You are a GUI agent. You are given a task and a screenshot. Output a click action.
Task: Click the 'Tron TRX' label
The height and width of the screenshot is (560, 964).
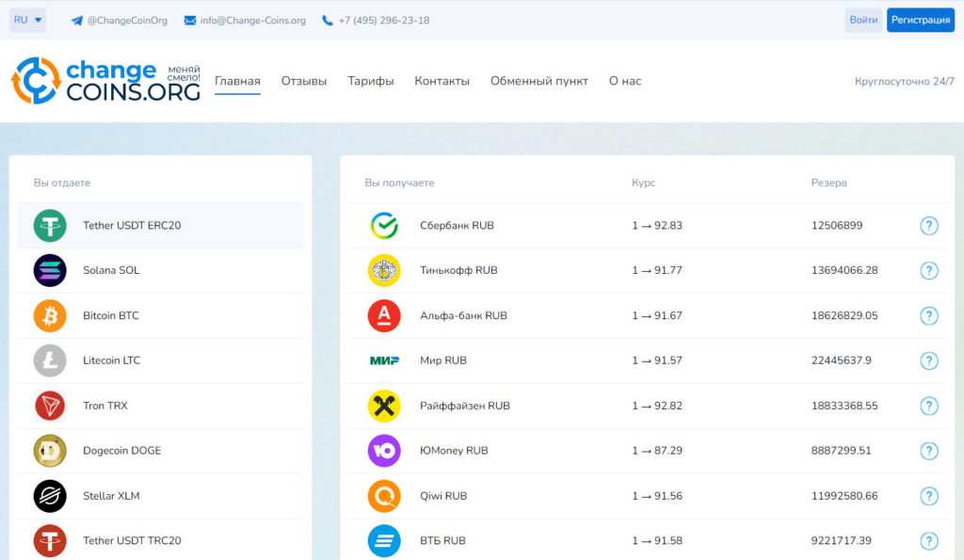coord(105,406)
